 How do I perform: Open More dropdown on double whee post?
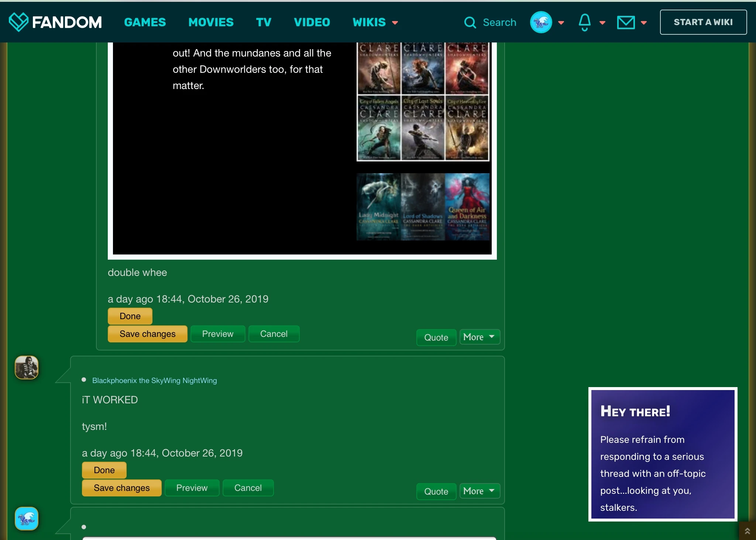click(x=479, y=337)
